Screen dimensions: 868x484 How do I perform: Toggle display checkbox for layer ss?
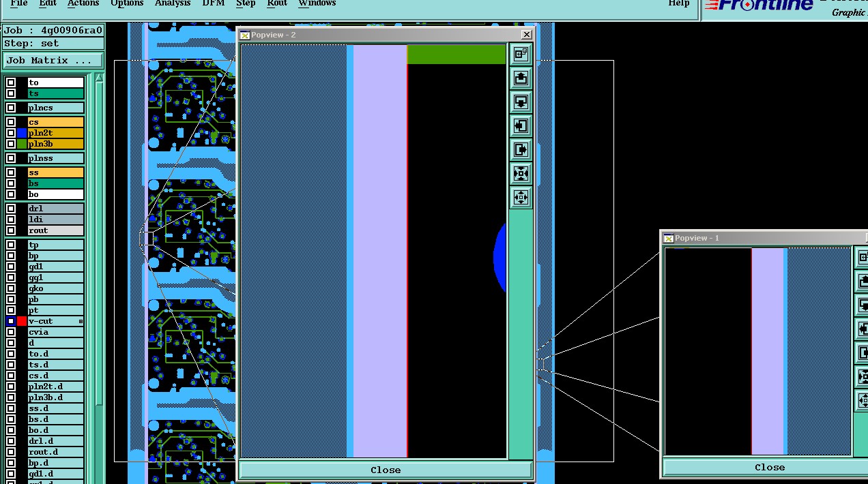(x=11, y=172)
